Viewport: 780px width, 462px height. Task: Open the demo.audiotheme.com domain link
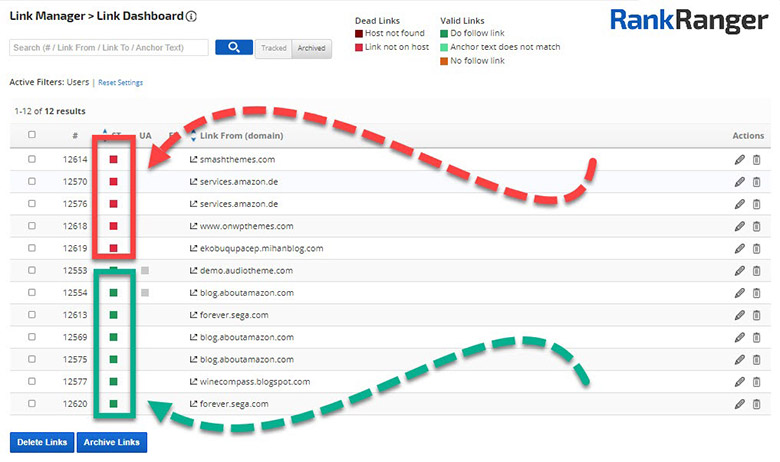(246, 271)
